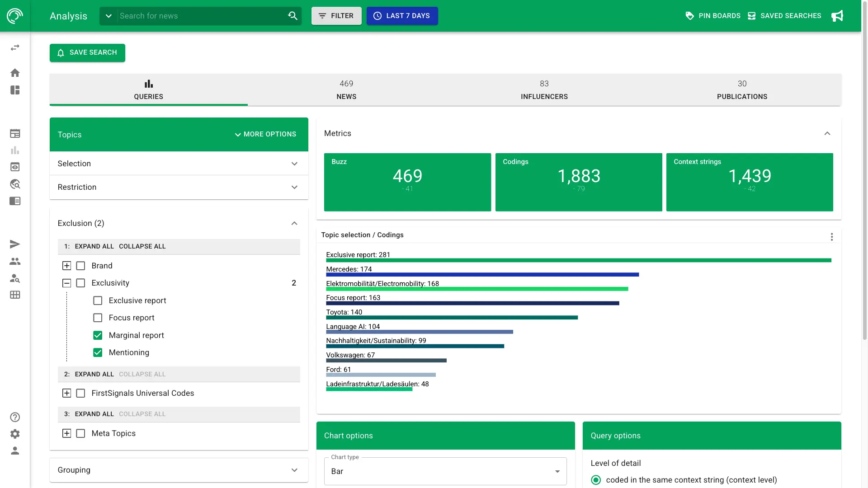Open the Filter button
The width and height of the screenshot is (868, 488).
[x=336, y=16]
